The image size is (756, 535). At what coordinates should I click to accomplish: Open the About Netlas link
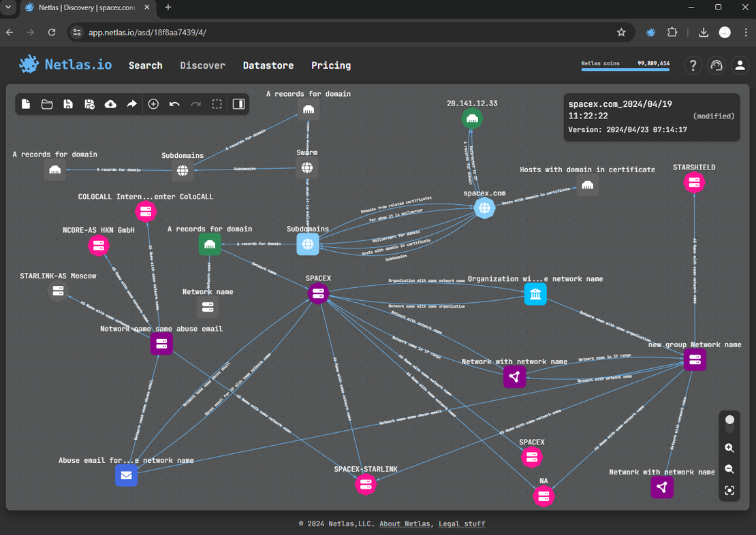[405, 523]
